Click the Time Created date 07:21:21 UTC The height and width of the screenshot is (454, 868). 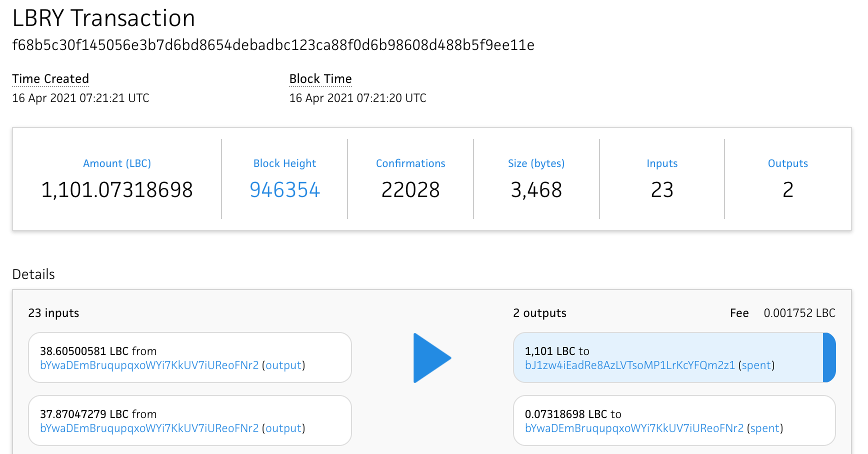click(x=80, y=98)
